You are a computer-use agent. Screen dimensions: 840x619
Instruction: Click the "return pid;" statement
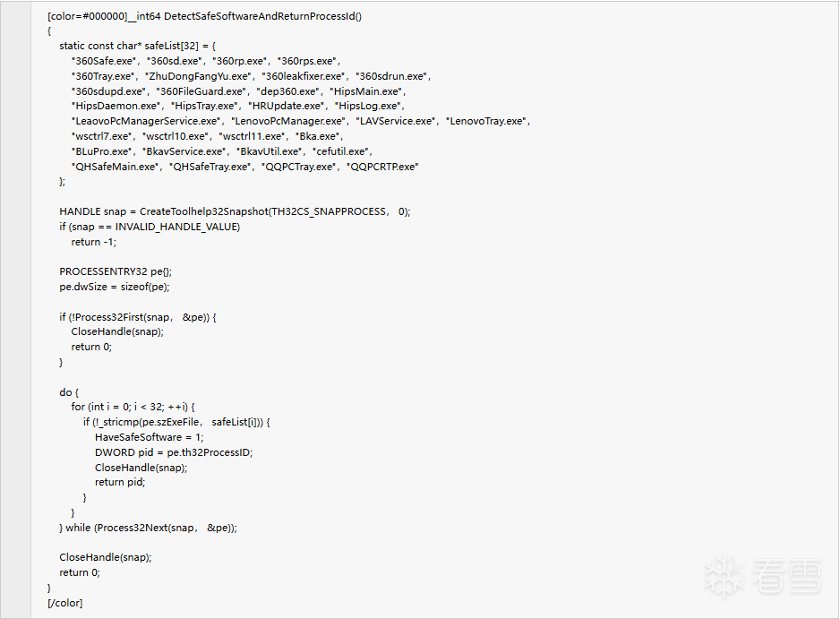[x=119, y=482]
